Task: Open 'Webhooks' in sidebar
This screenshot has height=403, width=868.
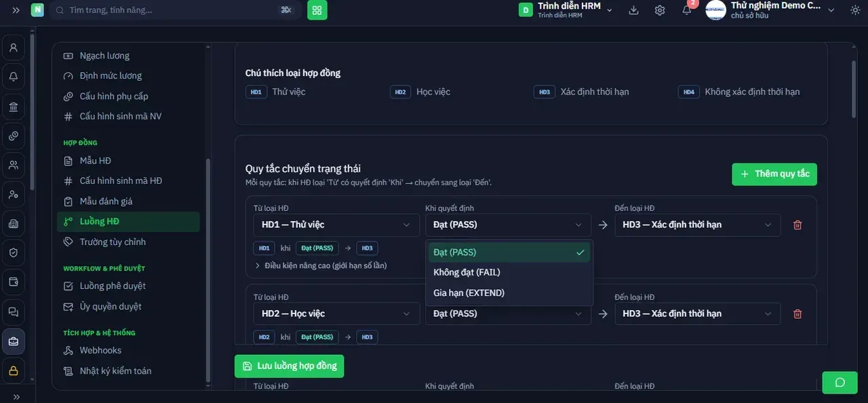Action: pos(128,350)
